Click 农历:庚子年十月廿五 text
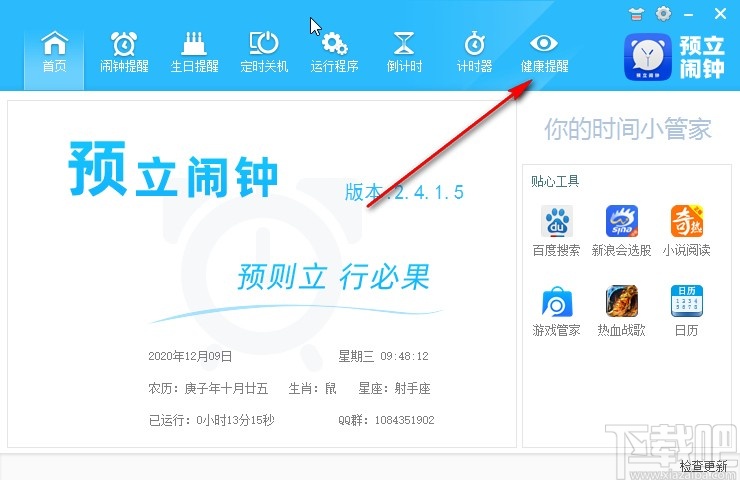The height and width of the screenshot is (480, 740). (x=208, y=388)
